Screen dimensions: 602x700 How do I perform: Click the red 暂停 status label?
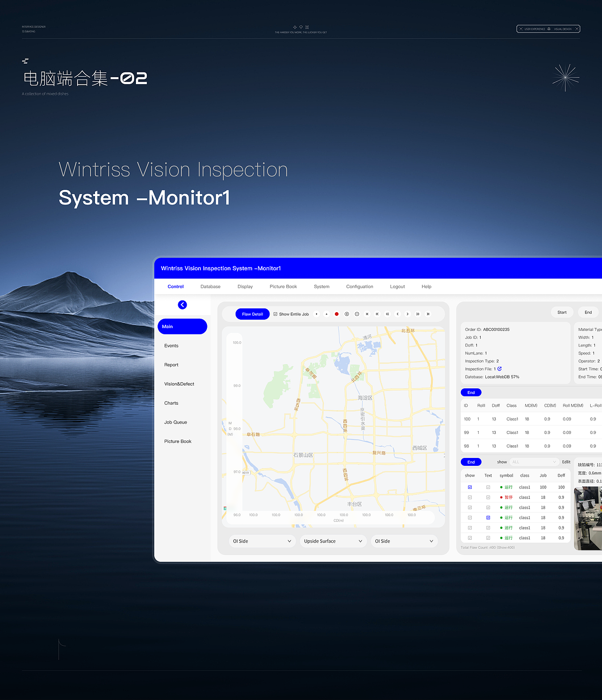click(x=508, y=497)
